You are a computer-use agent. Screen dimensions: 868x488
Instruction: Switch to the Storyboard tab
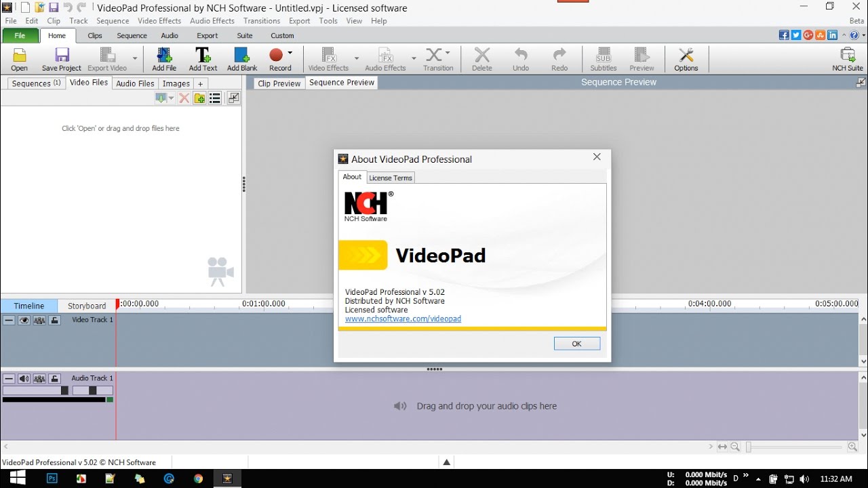coord(87,306)
